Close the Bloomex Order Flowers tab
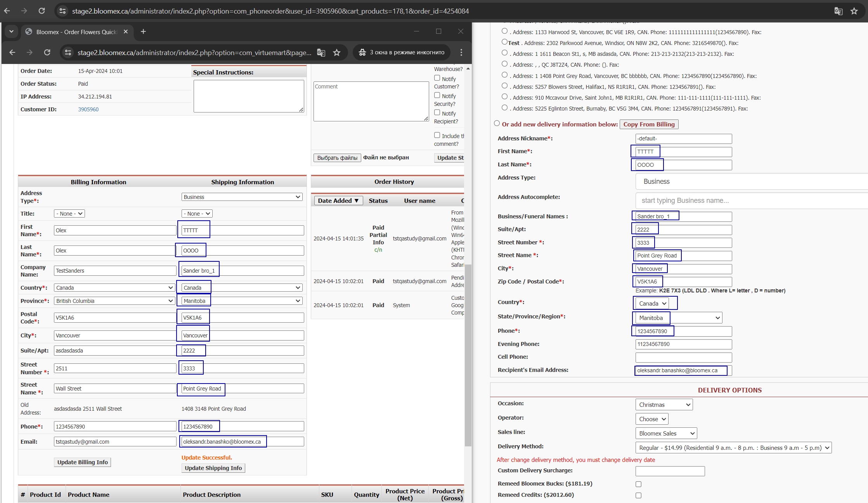This screenshot has height=503, width=868. tap(126, 32)
